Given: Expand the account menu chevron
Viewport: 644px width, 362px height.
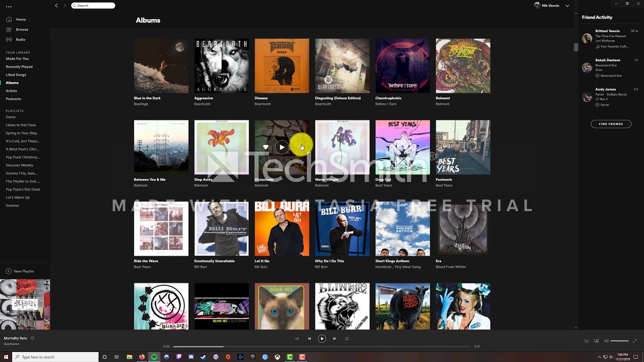Looking at the screenshot, I should tap(568, 6).
